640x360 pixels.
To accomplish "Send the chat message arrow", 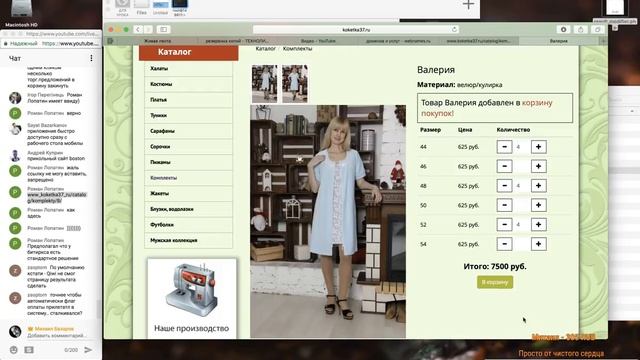I will coord(88,350).
